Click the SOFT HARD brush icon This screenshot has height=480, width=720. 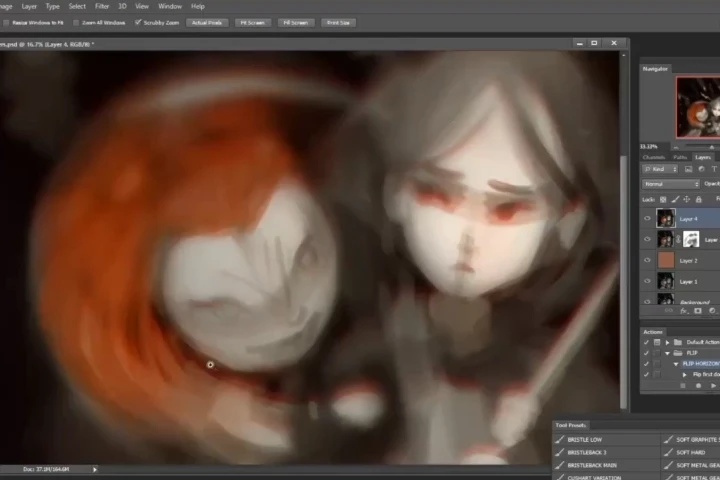[x=669, y=452]
